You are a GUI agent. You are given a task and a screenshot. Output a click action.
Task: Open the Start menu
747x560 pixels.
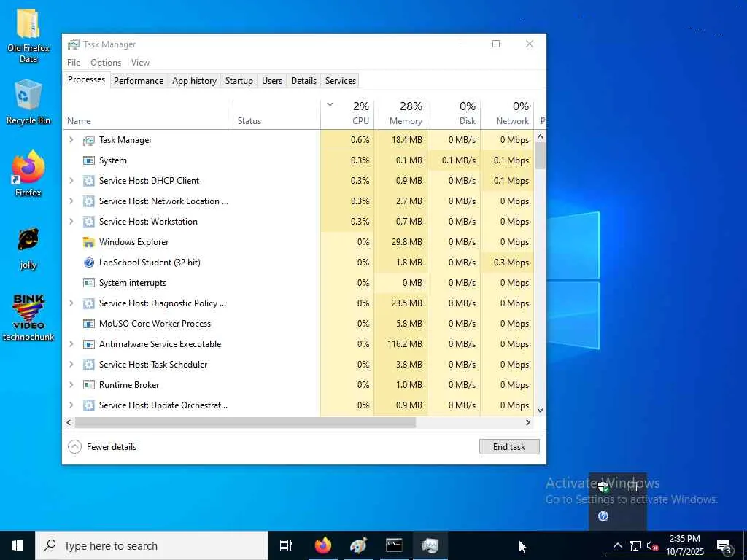18,545
